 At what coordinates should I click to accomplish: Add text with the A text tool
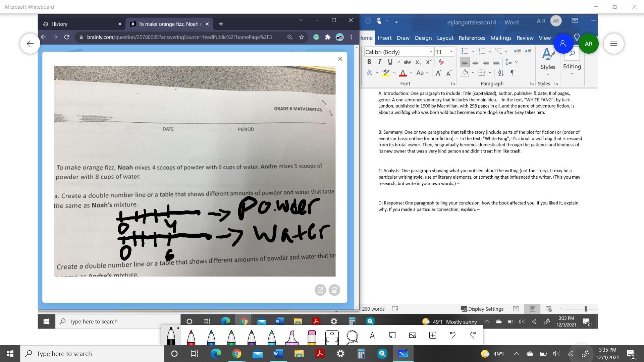pos(372,335)
